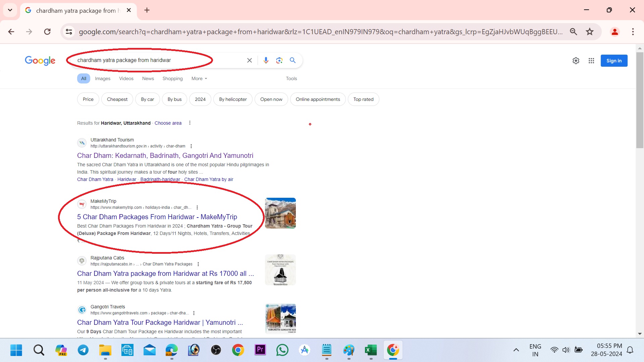Click the page vertical scrollbar thumb
The image size is (644, 362).
pyautogui.click(x=640, y=100)
